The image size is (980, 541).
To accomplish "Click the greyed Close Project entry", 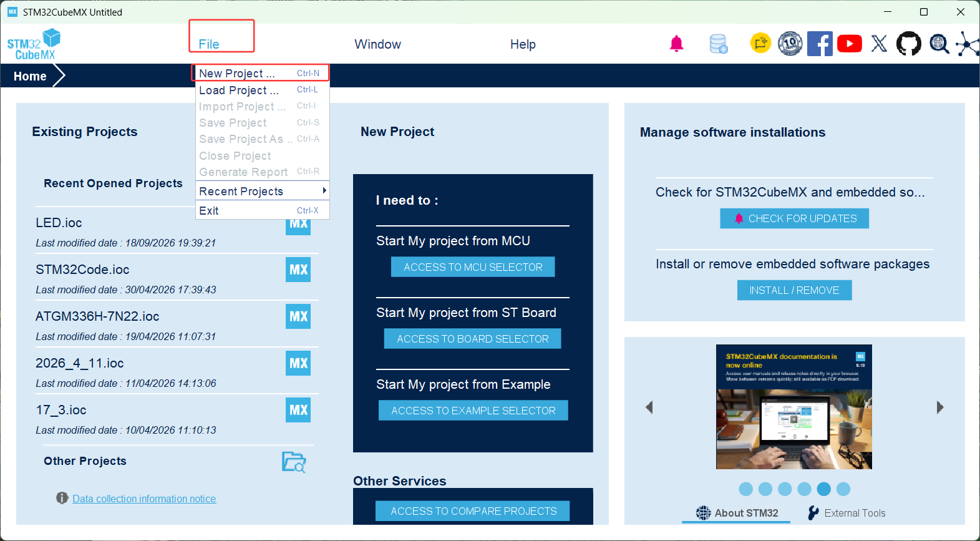I will point(262,155).
